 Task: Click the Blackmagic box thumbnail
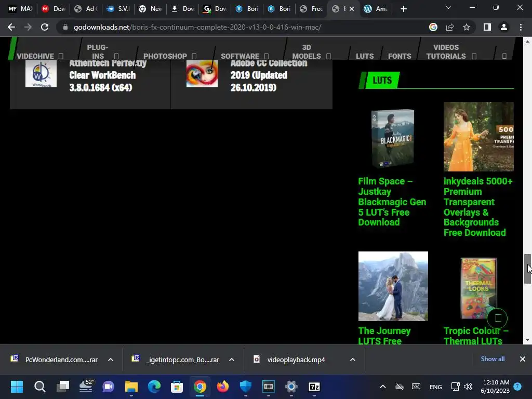point(393,138)
